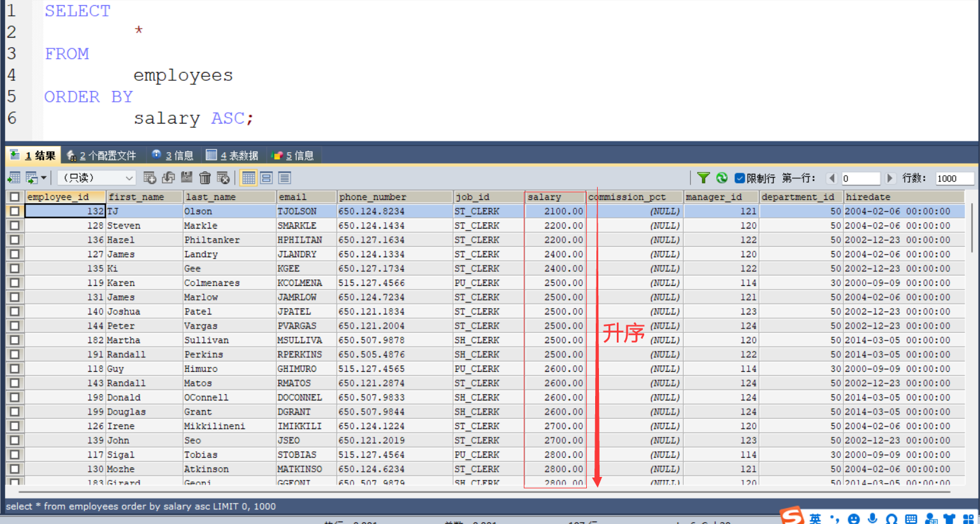The width and height of the screenshot is (980, 524).
Task: Click the 'ORDER BY' keyword in the editor
Action: 88,97
